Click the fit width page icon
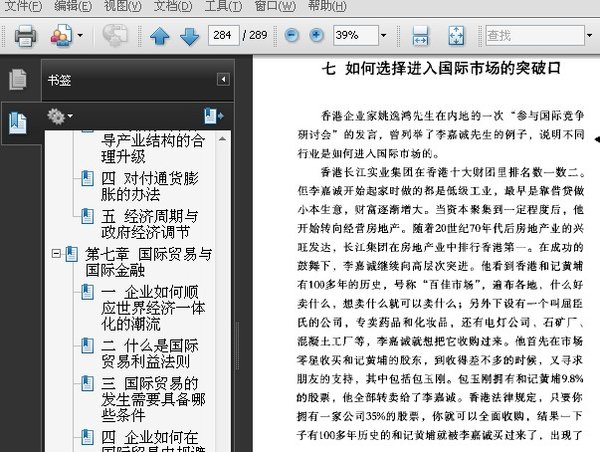 420,36
